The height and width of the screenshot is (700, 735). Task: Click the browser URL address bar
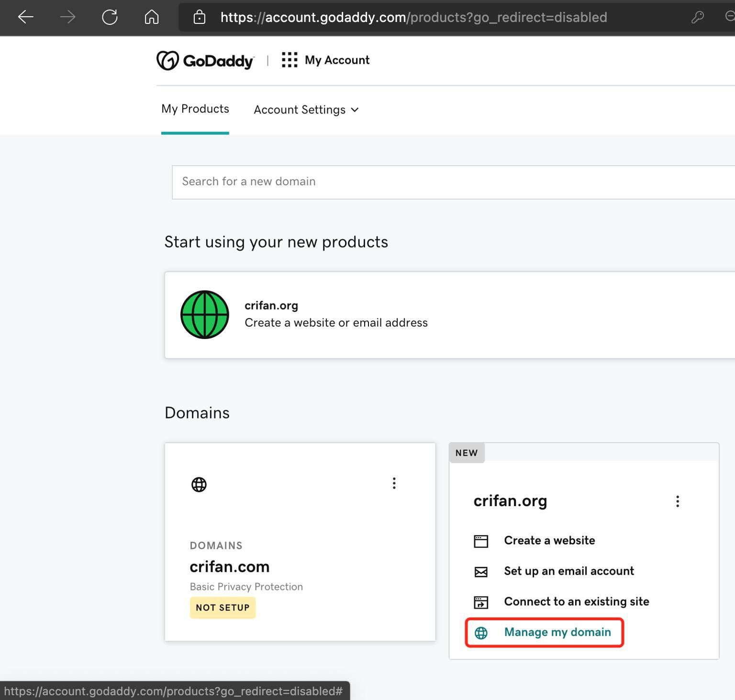click(413, 18)
